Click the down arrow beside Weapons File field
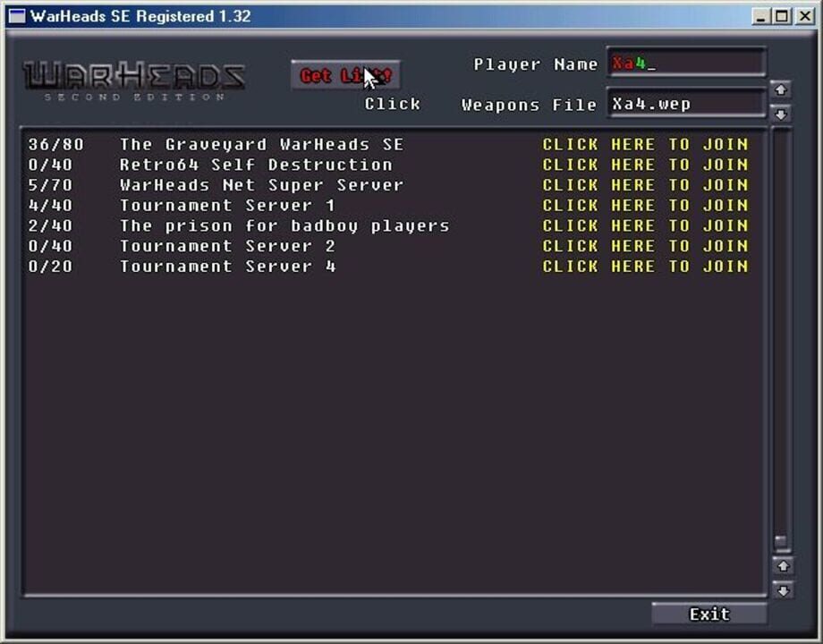 click(781, 114)
